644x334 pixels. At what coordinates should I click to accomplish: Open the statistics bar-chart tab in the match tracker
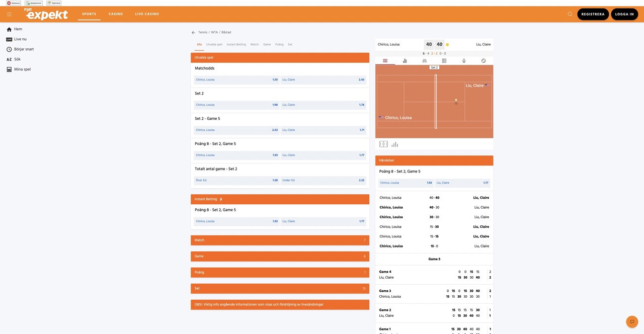(x=405, y=61)
